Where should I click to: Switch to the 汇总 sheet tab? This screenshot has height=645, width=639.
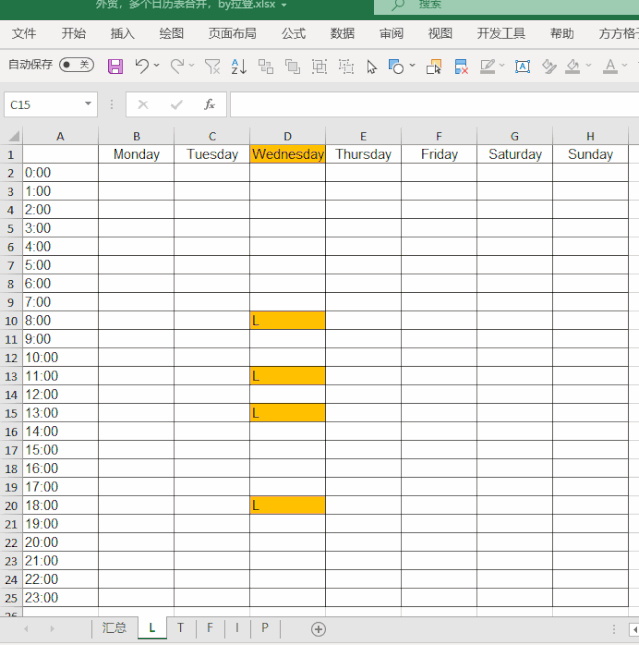114,628
